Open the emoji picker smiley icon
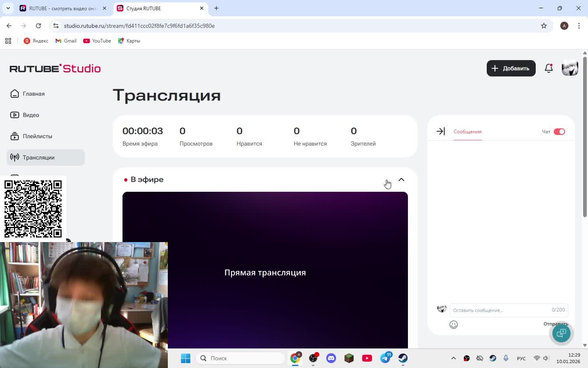This screenshot has height=368, width=588. pyautogui.click(x=454, y=325)
